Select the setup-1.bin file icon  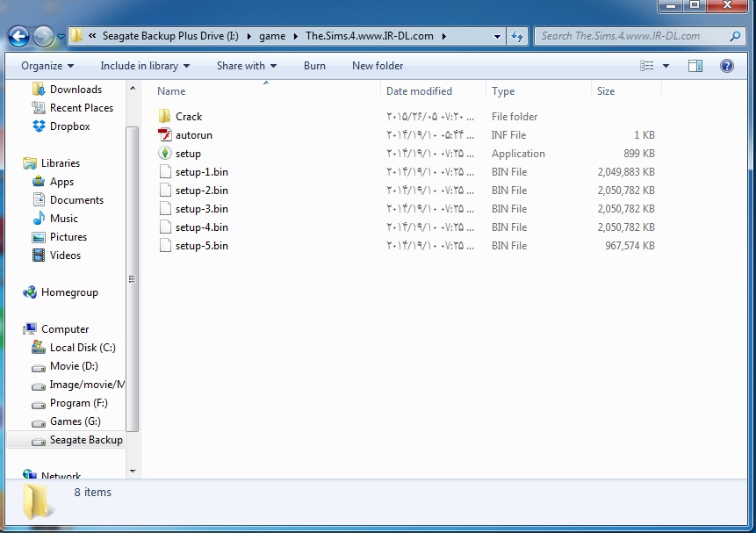coord(165,172)
